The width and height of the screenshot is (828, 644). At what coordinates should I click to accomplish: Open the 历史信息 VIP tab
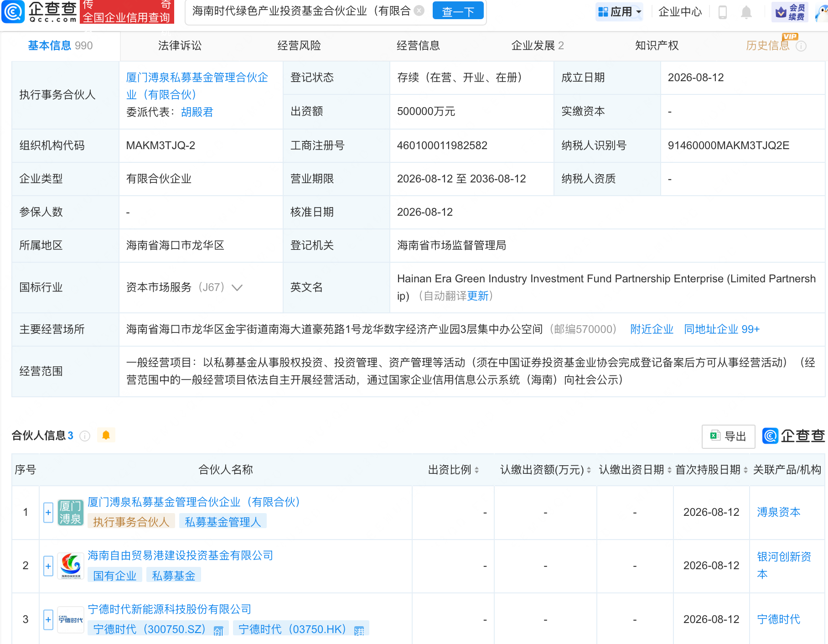(768, 46)
